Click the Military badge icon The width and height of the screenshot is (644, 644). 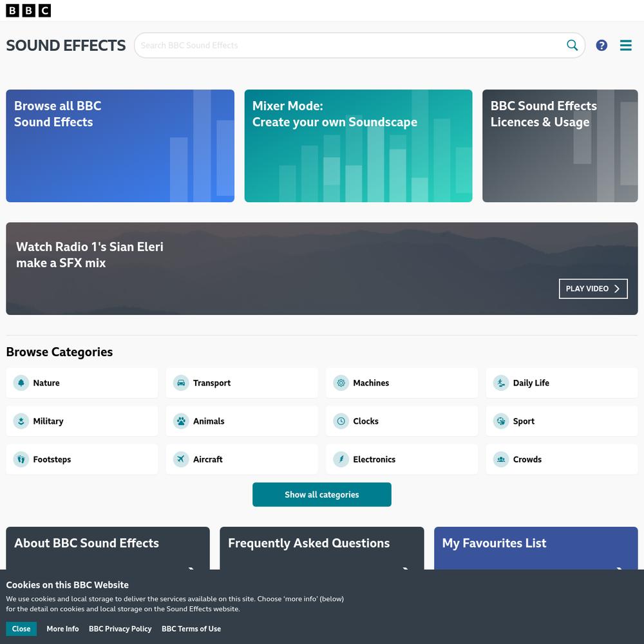point(21,421)
